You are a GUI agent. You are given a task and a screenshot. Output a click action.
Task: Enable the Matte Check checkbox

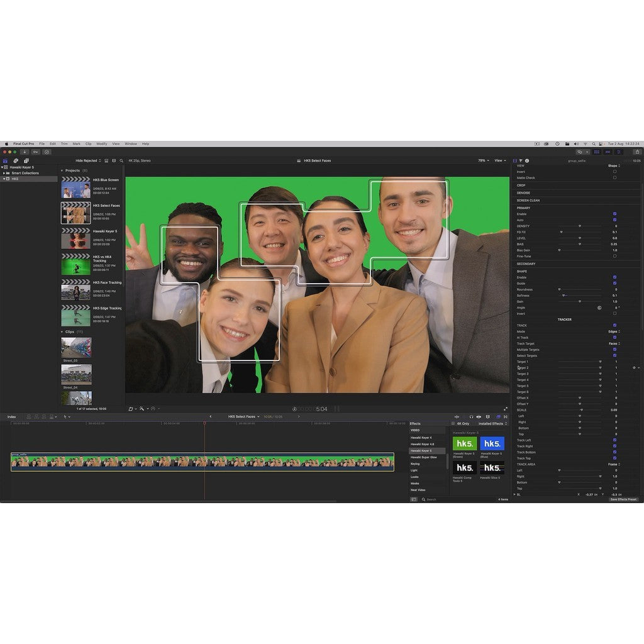pyautogui.click(x=615, y=178)
